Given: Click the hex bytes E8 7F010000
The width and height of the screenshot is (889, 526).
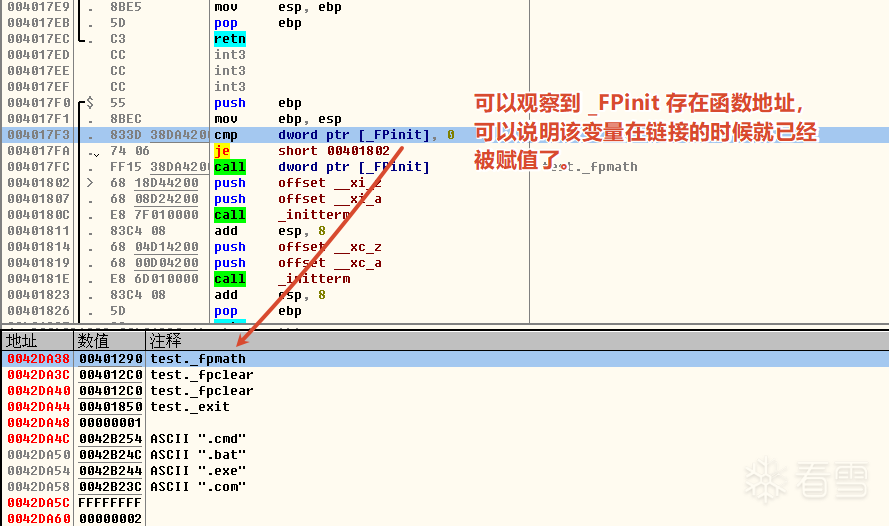Looking at the screenshot, I should [154, 215].
